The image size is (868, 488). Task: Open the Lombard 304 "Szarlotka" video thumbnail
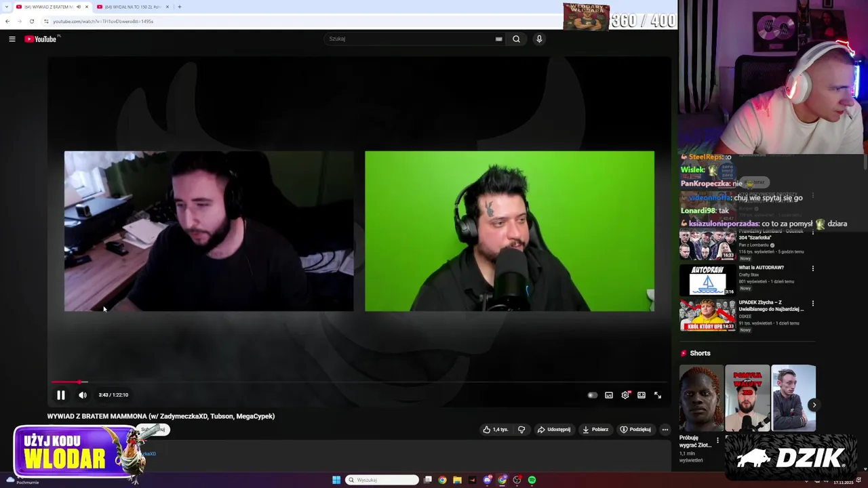707,246
